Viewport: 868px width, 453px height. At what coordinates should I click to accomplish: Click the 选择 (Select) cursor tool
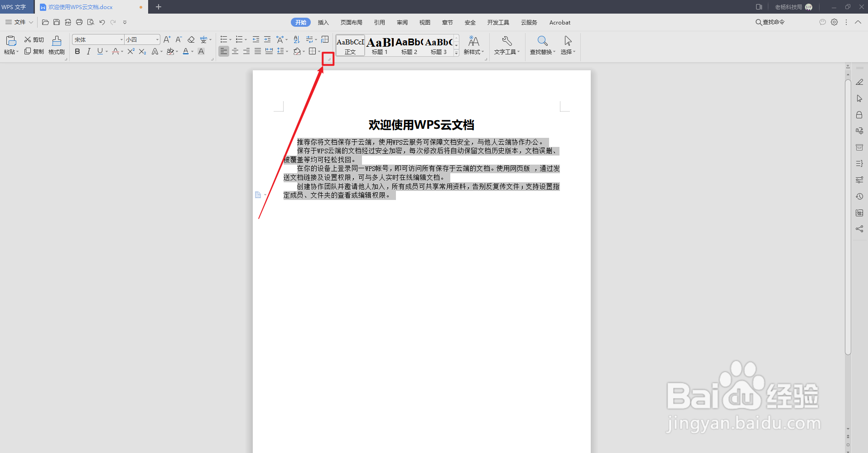click(x=568, y=45)
